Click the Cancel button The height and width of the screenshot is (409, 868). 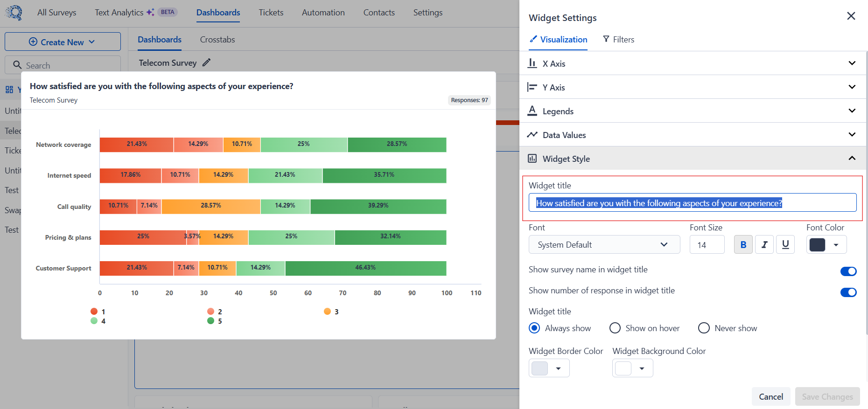771,396
